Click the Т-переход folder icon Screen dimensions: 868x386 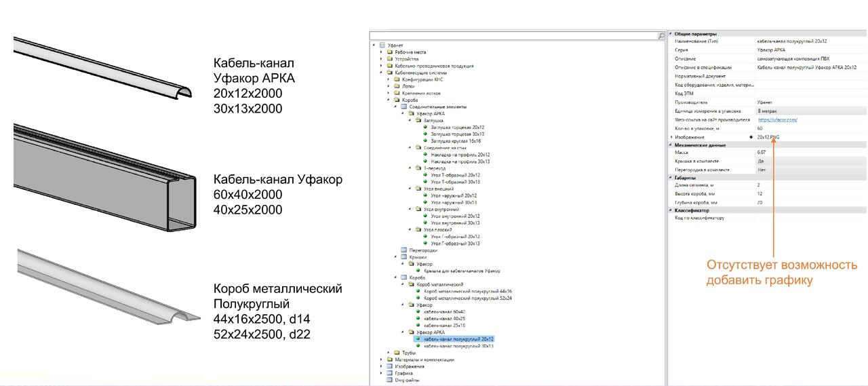coord(418,168)
